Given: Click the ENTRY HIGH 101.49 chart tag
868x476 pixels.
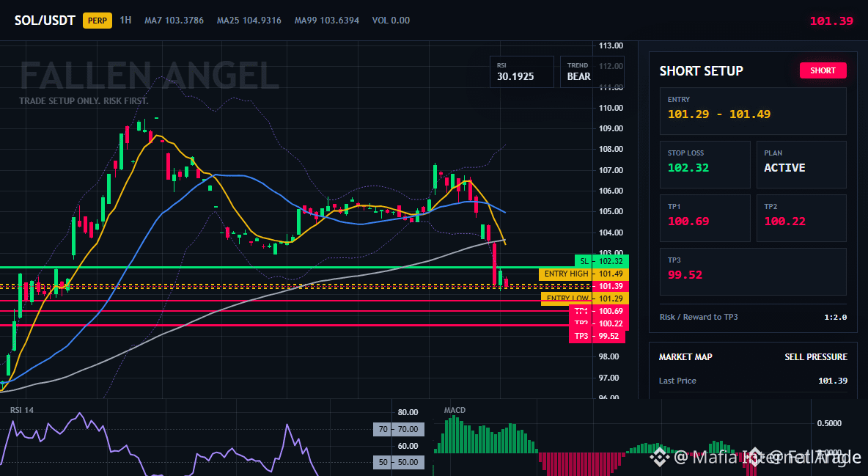Looking at the screenshot, I should pos(584,274).
